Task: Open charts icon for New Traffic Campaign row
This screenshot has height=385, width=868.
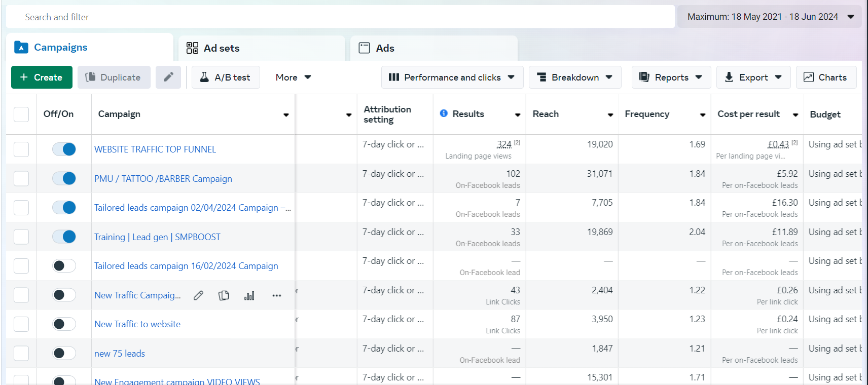Action: click(x=249, y=295)
